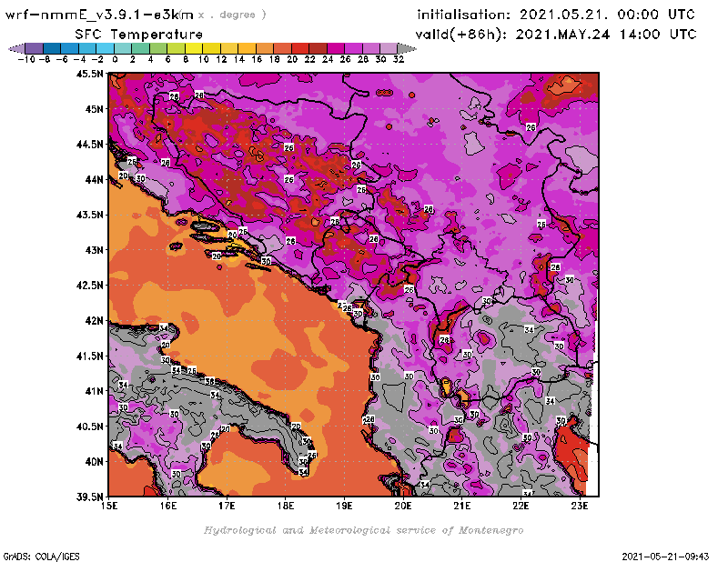Click the '-10' legend scale number
This screenshot has width=728, height=562.
pyautogui.click(x=26, y=59)
